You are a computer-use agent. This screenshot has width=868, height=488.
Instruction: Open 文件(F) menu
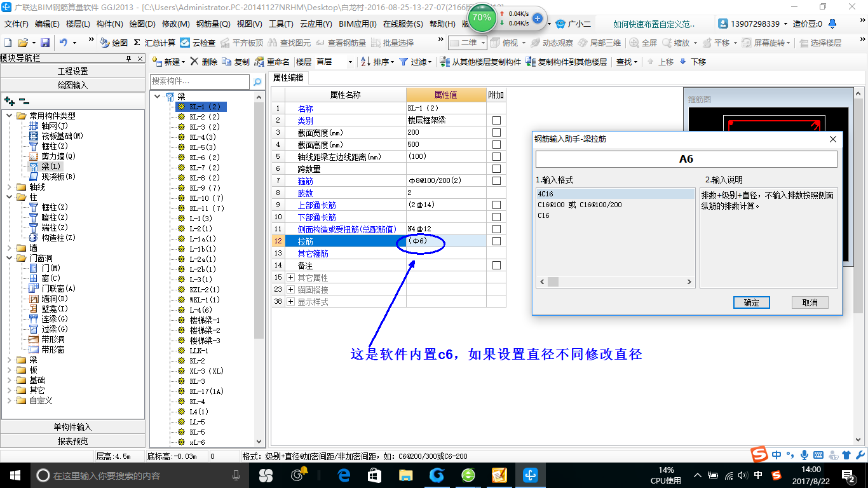(x=16, y=24)
